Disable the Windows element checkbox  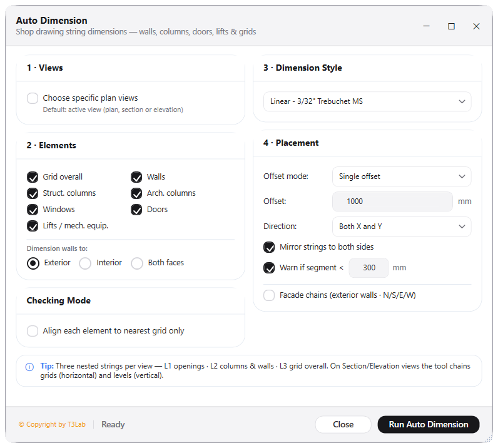pyautogui.click(x=33, y=210)
